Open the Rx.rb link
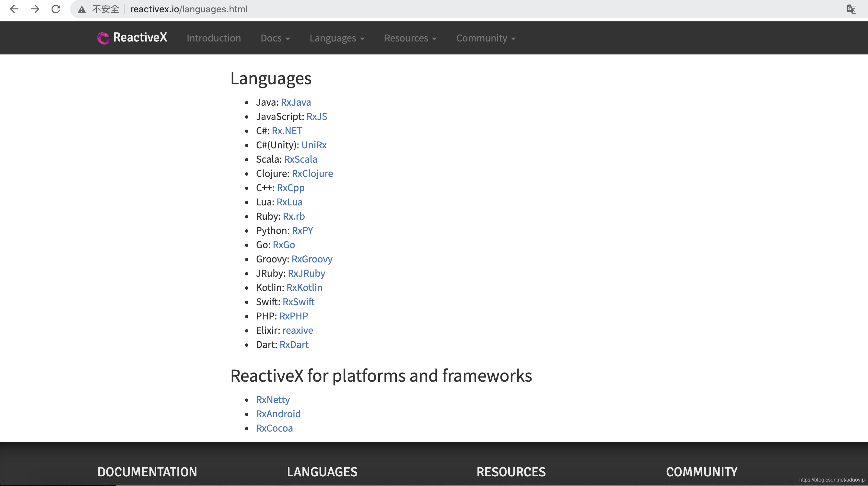Image resolution: width=868 pixels, height=486 pixels. point(294,216)
